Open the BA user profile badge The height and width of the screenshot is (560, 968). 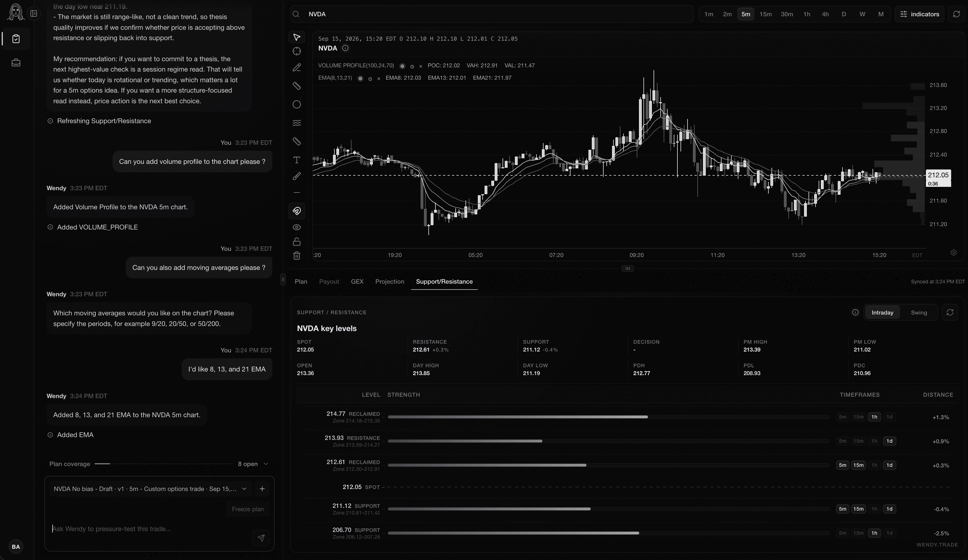coord(16,547)
